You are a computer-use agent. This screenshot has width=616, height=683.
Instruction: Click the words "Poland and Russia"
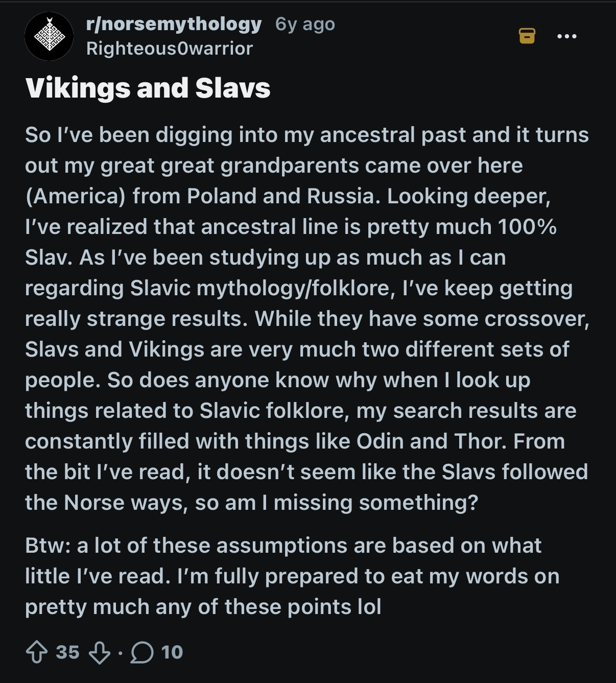pyautogui.click(x=280, y=196)
